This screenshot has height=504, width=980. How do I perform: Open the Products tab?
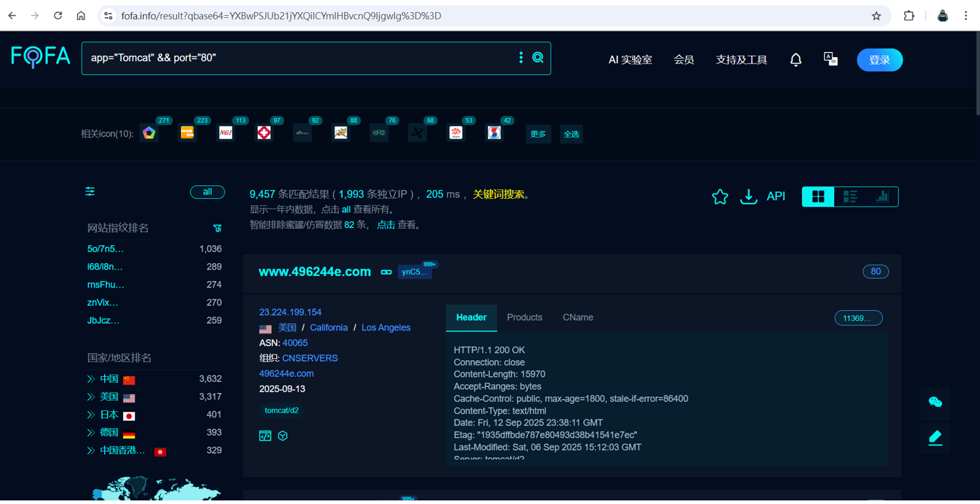click(x=524, y=317)
